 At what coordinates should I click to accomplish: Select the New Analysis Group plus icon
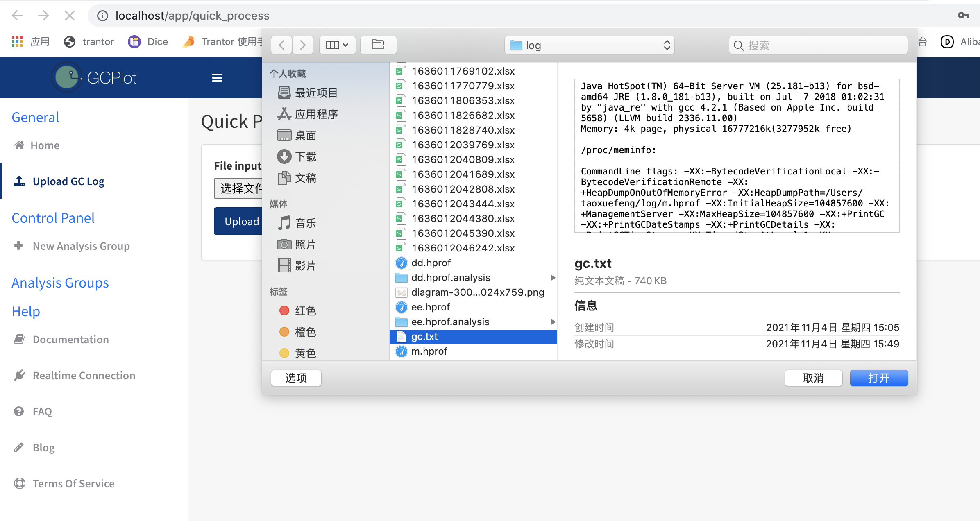click(19, 245)
